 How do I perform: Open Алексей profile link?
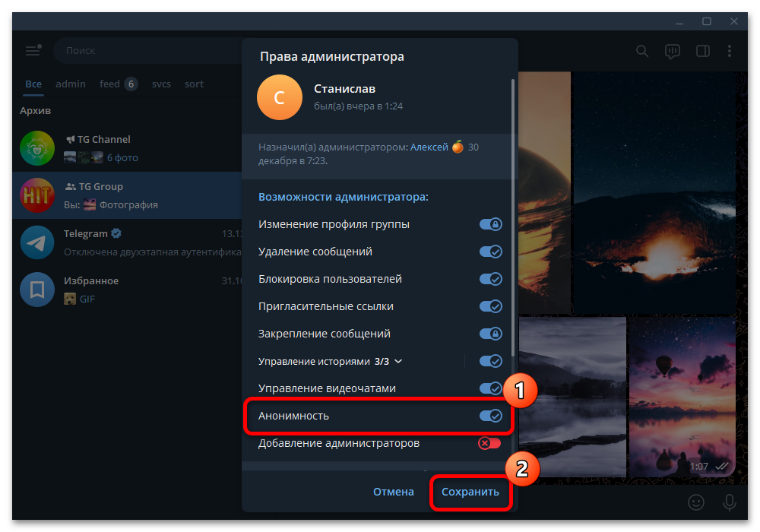[429, 147]
